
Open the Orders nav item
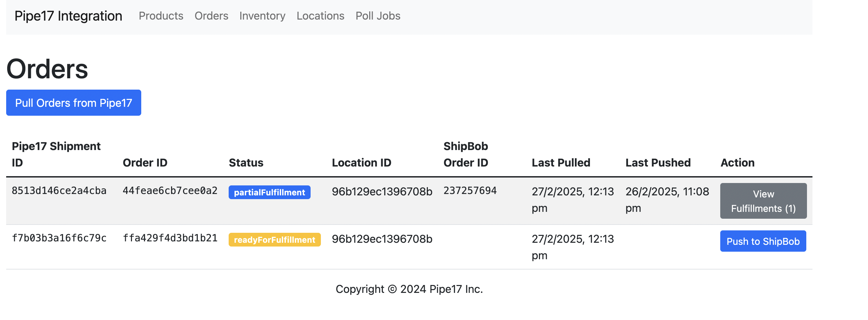pos(212,16)
